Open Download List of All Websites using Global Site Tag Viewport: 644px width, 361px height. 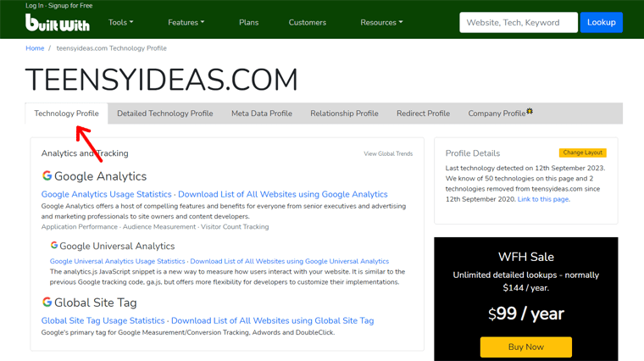coord(272,321)
